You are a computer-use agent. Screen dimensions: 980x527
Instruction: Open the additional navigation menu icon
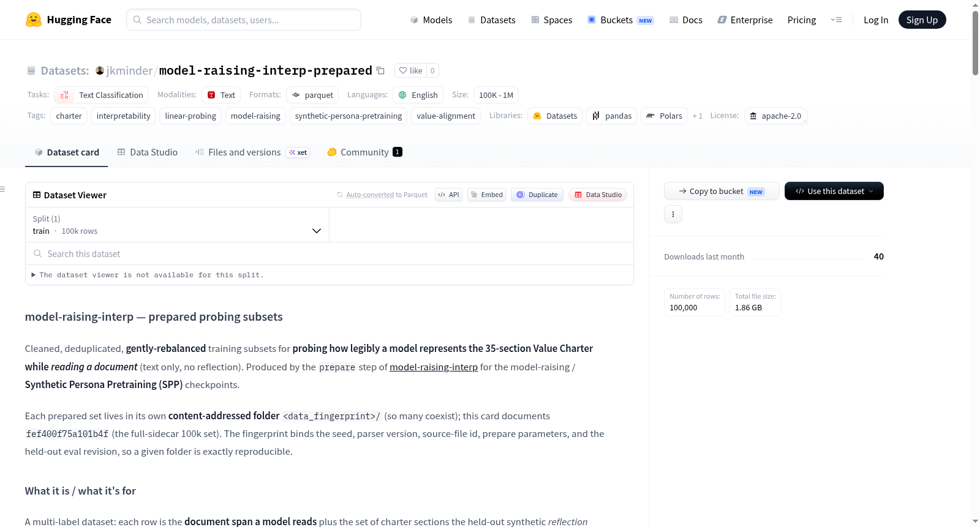[x=836, y=20]
